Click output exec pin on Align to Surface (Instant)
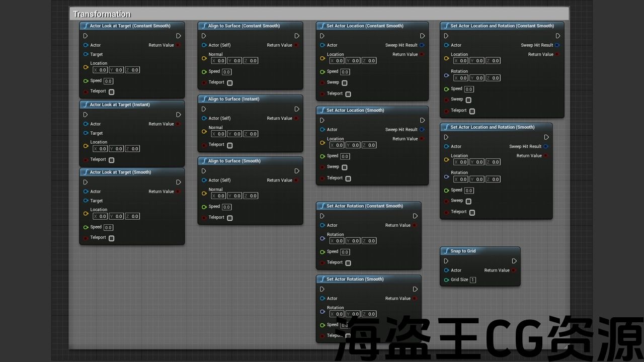The width and height of the screenshot is (644, 362). [297, 109]
